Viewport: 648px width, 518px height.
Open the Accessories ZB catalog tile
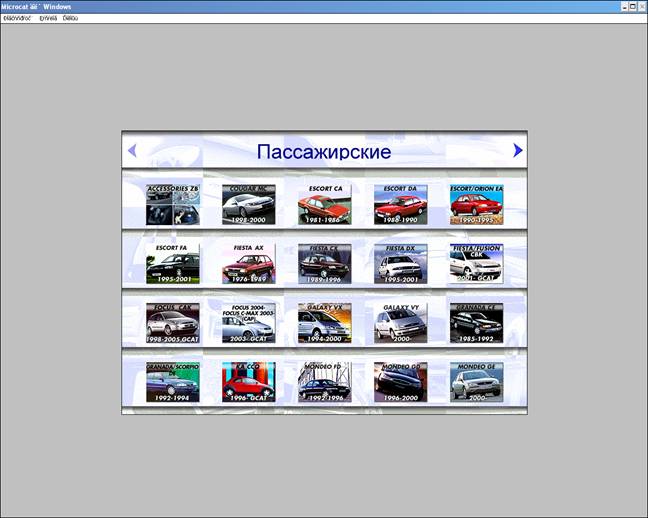click(x=173, y=204)
